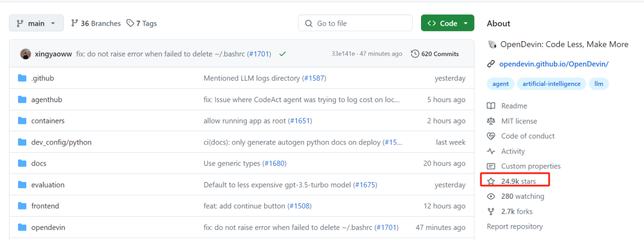
Task: Select the llm topic tag
Action: click(x=599, y=84)
